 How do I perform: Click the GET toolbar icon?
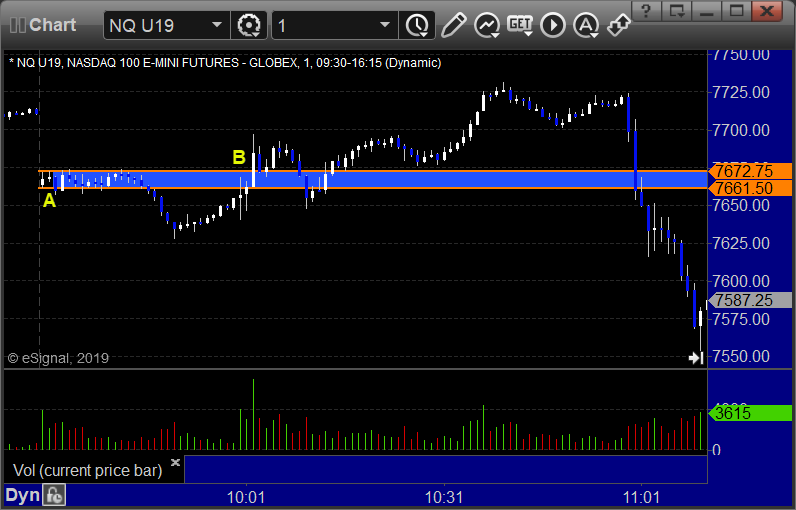click(520, 25)
